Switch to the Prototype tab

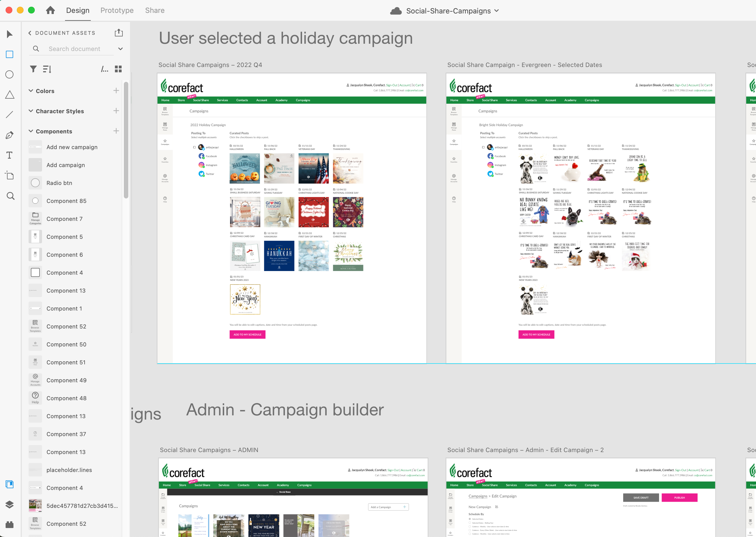pyautogui.click(x=117, y=10)
